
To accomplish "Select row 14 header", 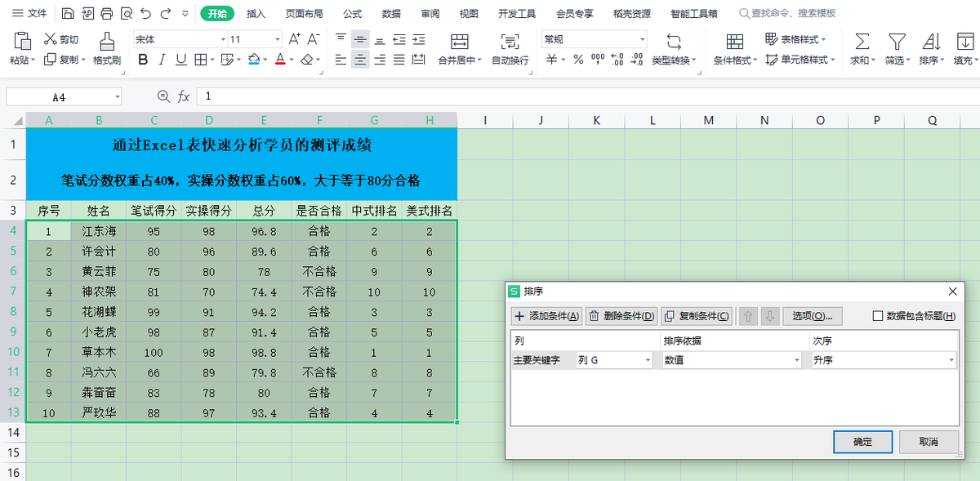I will pyautogui.click(x=12, y=433).
